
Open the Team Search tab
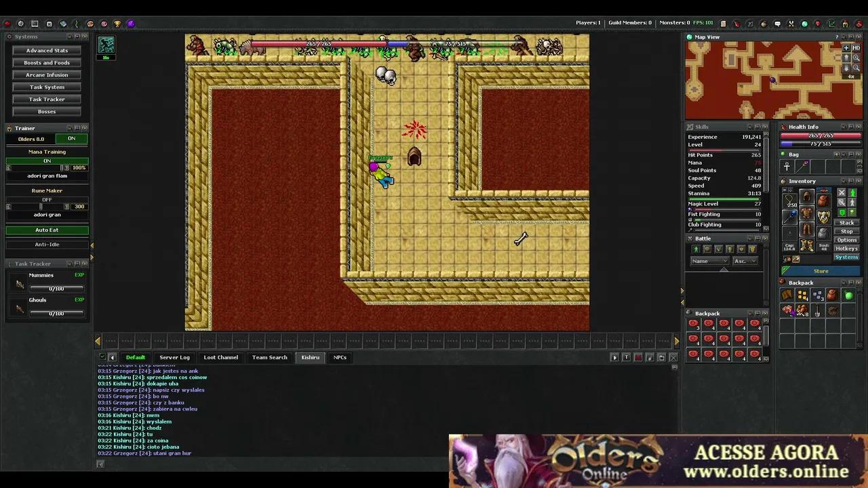click(270, 357)
